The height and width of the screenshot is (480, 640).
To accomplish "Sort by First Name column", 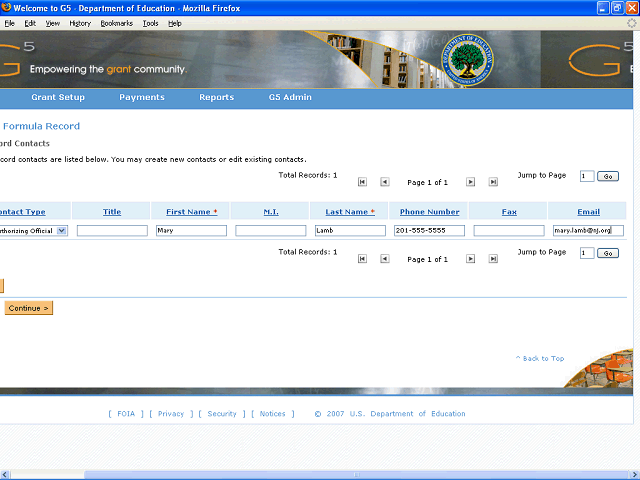I will point(191,212).
